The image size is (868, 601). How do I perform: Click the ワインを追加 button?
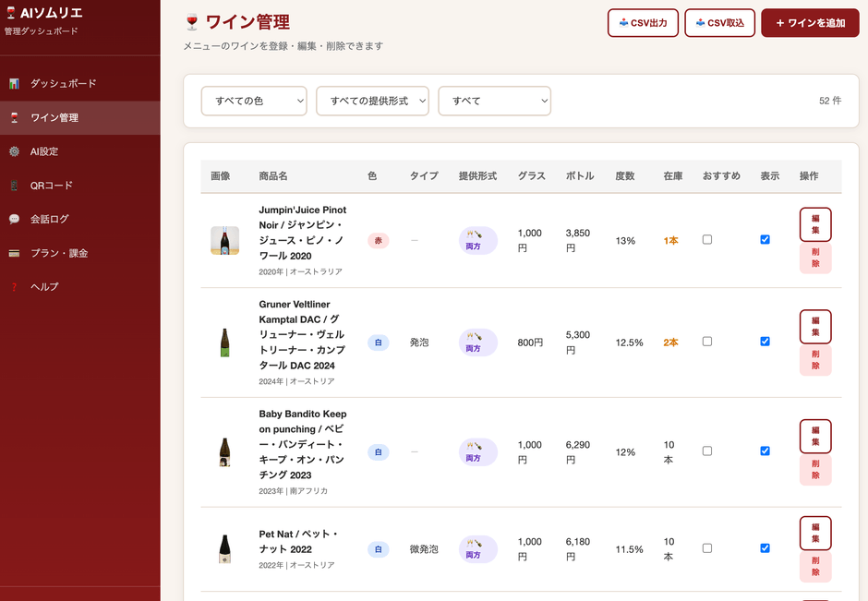tap(810, 23)
